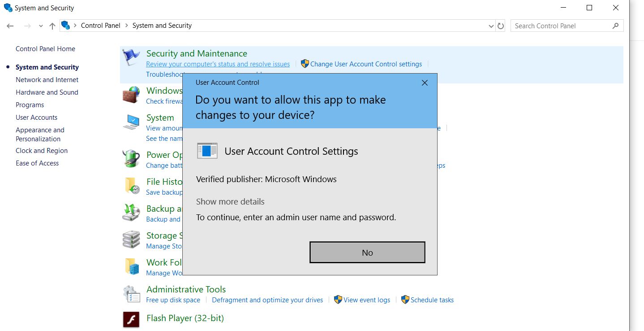
Task: Open Network and Internet category
Action: [47, 79]
